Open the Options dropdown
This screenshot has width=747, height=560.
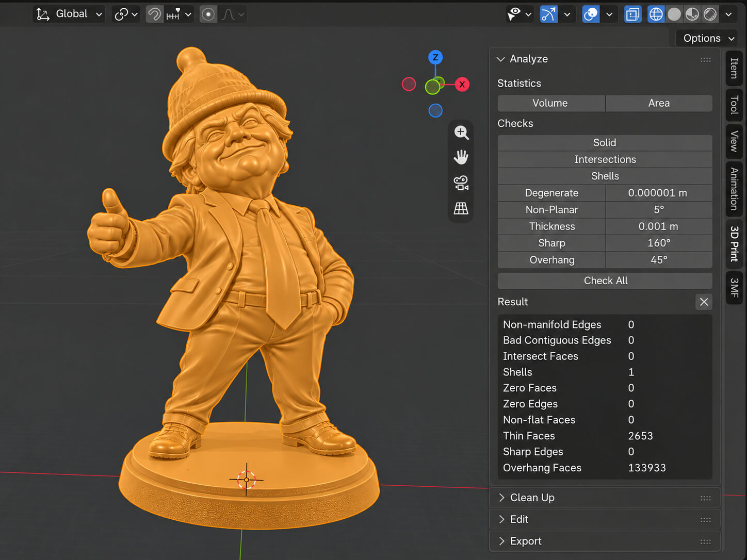click(707, 38)
